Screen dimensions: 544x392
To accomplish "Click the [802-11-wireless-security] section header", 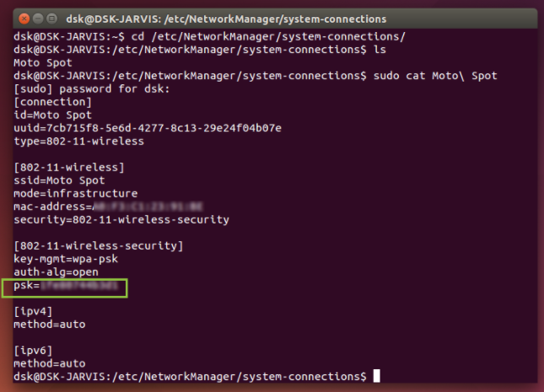I will click(99, 246).
